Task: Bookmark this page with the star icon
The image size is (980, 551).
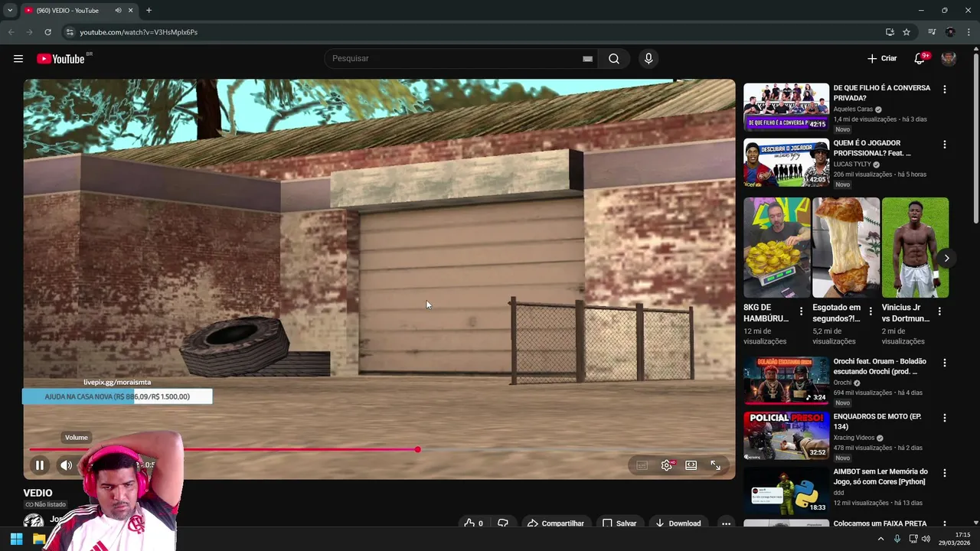Action: tap(906, 32)
